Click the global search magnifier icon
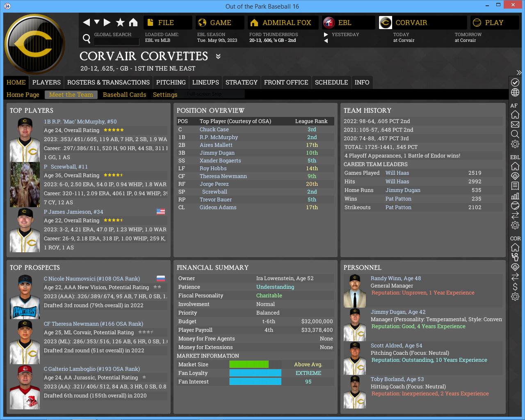Screen dimensions: 525x420 [x=87, y=39]
